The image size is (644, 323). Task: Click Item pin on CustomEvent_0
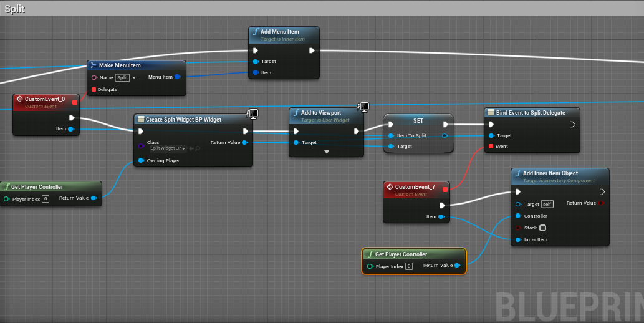coord(70,129)
